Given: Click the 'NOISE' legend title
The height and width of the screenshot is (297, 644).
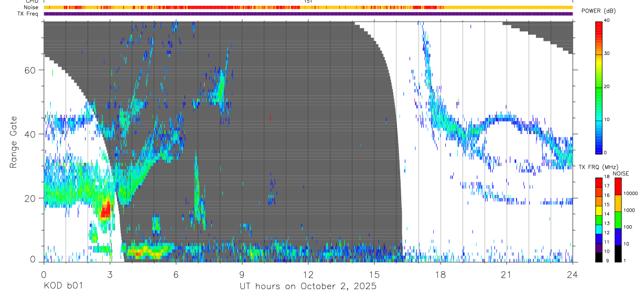Looking at the screenshot, I should 621,173.
